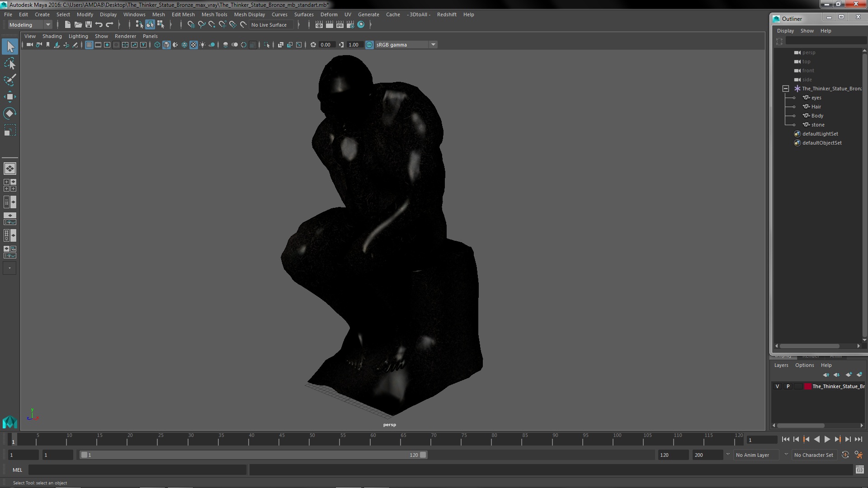The image size is (868, 488).
Task: Select by hierarchy mode icon
Action: pos(139,25)
